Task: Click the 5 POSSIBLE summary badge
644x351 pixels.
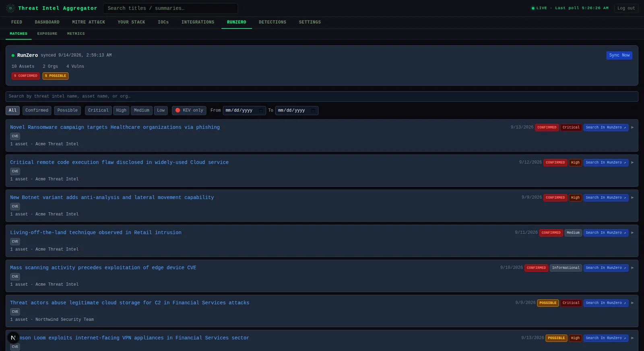Action: [56, 76]
